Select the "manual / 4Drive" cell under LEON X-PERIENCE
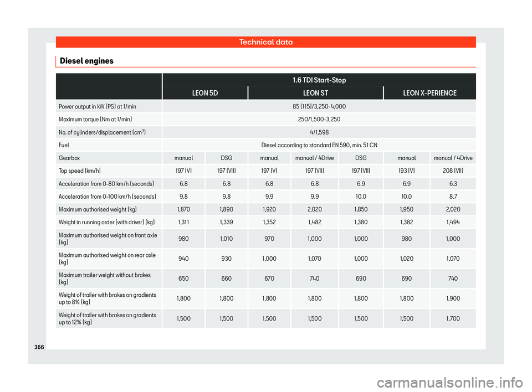The height and width of the screenshot is (392, 532). [453, 158]
